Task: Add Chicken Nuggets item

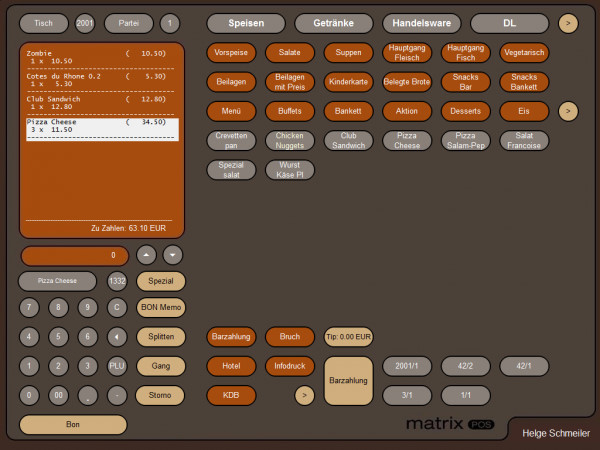Action: (x=290, y=140)
